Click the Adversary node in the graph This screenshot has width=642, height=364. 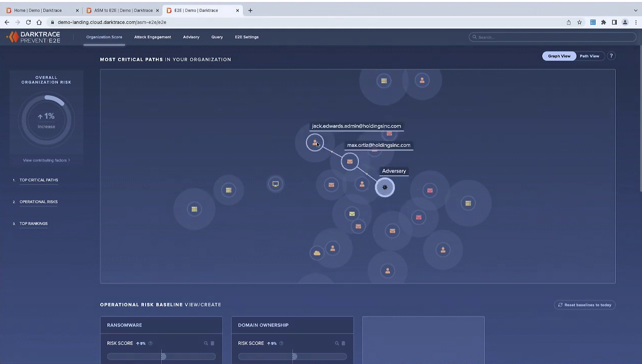385,187
